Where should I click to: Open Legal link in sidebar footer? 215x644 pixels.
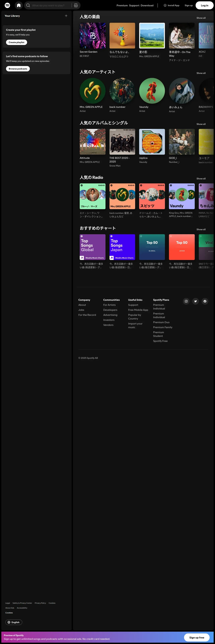coord(8,603)
